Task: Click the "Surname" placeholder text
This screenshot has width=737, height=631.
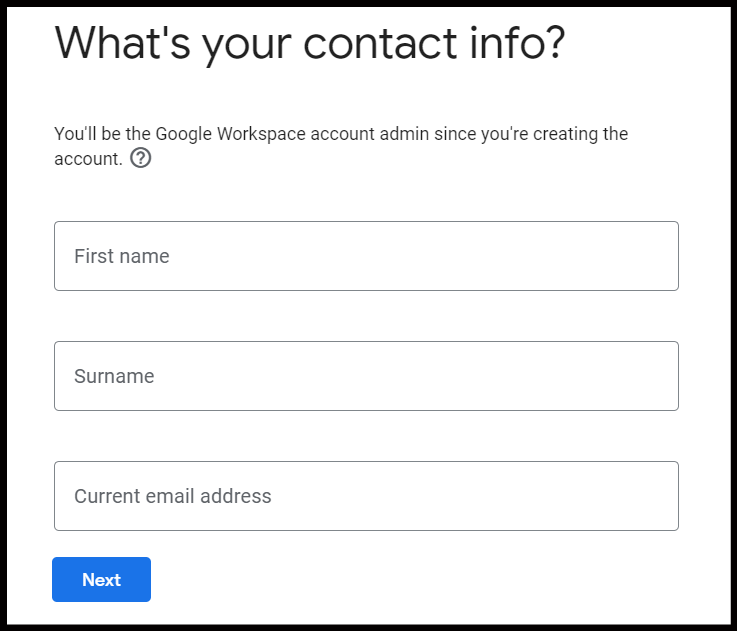Action: click(x=114, y=376)
